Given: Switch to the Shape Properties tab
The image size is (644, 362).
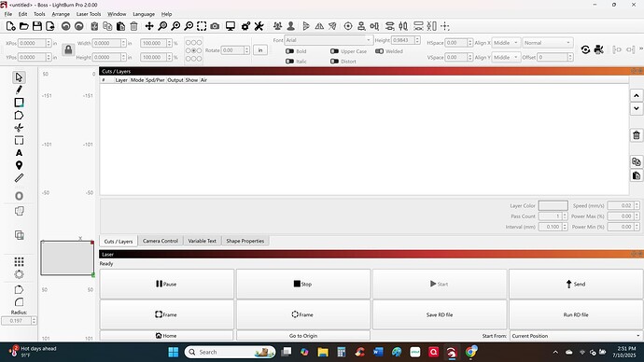Looking at the screenshot, I should 245,241.
